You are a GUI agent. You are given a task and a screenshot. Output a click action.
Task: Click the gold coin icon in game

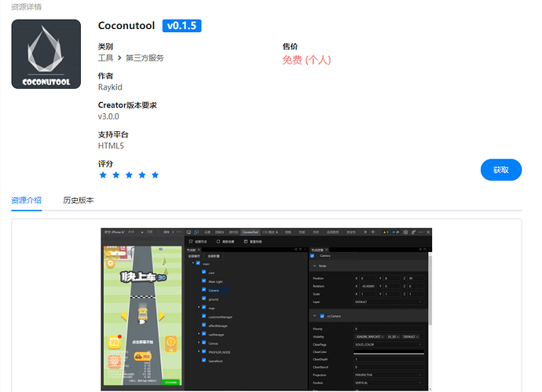point(170,343)
